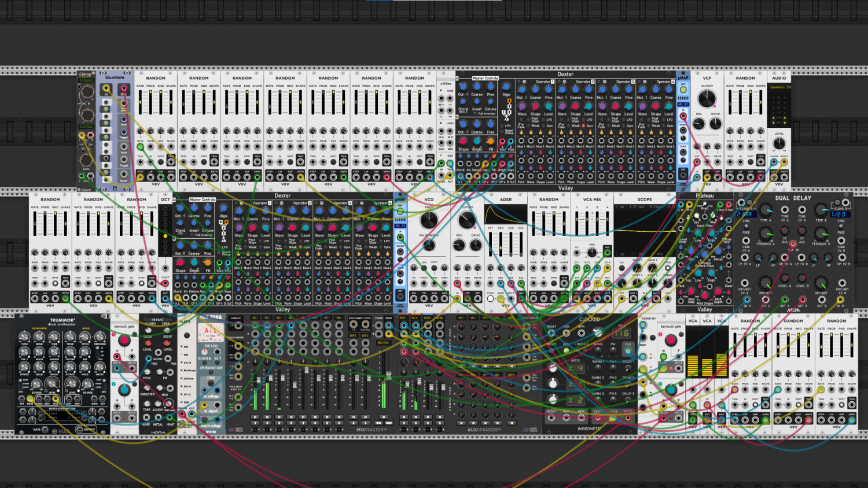Click the IN A jack on Dual Delay
Viewport: 868px width, 488px height.
(746, 300)
